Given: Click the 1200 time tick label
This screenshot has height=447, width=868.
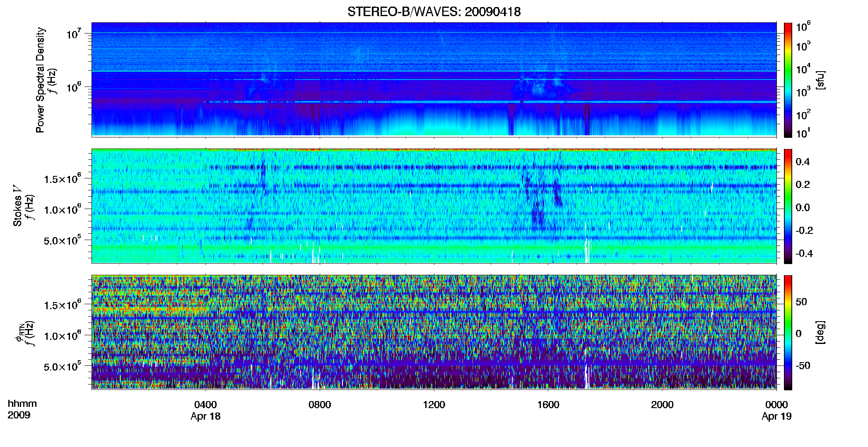Looking at the screenshot, I should tap(434, 404).
